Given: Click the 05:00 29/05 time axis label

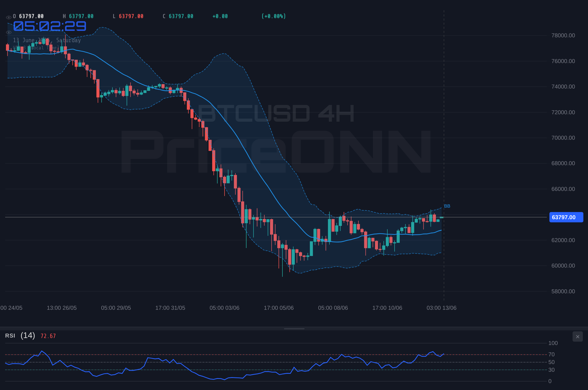Looking at the screenshot, I should pyautogui.click(x=116, y=308).
